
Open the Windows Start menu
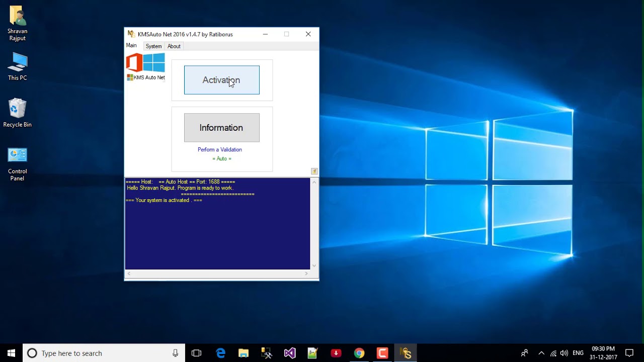pos(11,353)
